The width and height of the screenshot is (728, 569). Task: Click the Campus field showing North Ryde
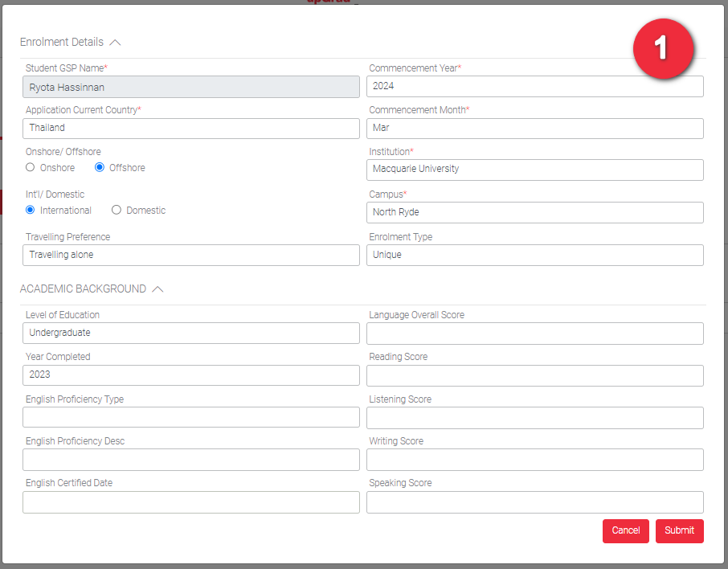(535, 212)
